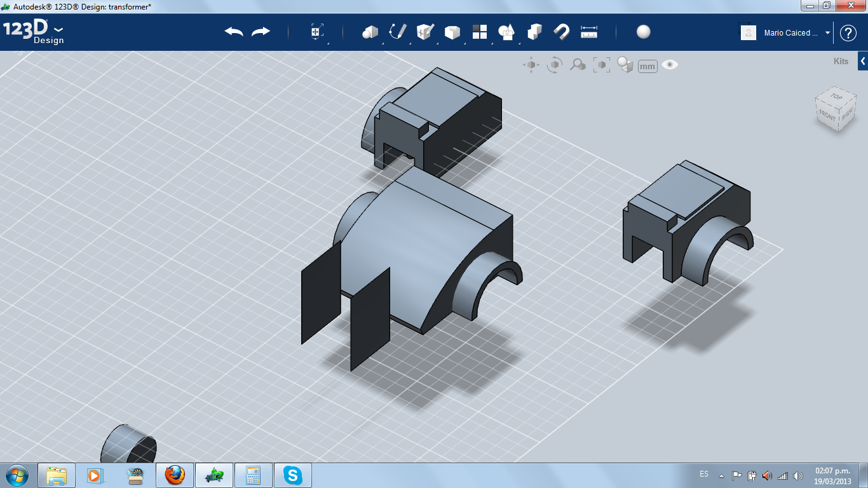Toggle the visibility eye icon

670,65
